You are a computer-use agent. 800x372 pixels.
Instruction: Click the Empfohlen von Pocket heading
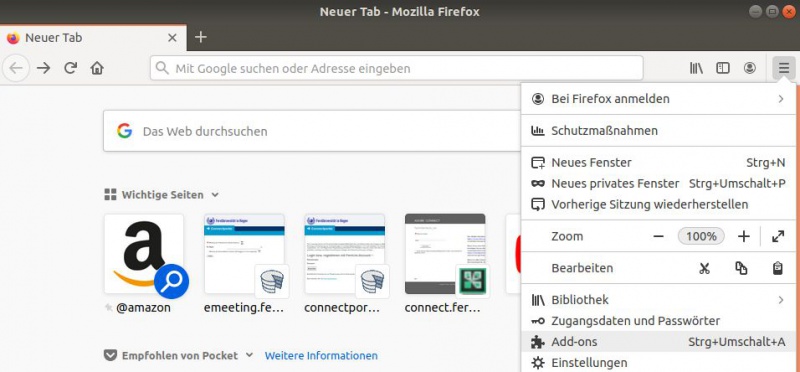click(x=180, y=356)
